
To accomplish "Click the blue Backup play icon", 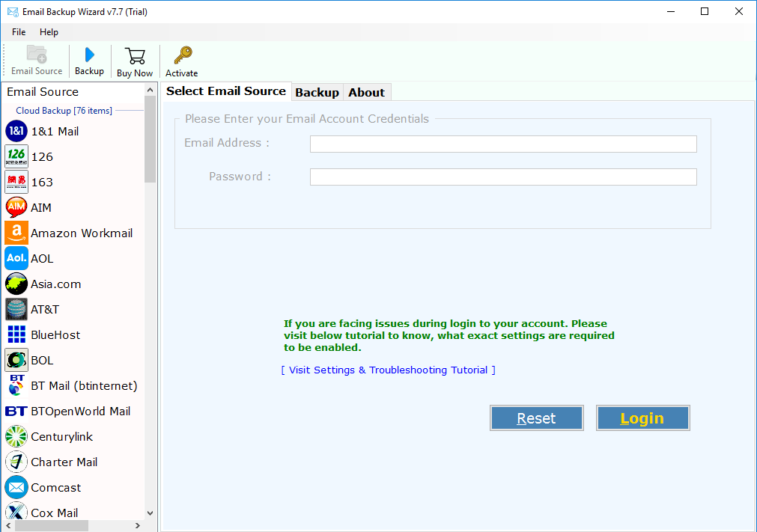I will pos(89,55).
